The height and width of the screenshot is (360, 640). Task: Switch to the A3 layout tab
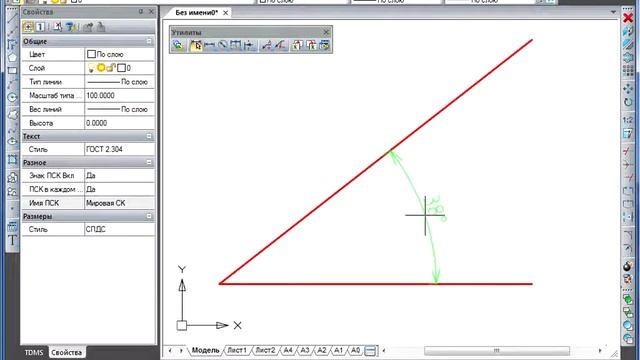[x=304, y=351]
